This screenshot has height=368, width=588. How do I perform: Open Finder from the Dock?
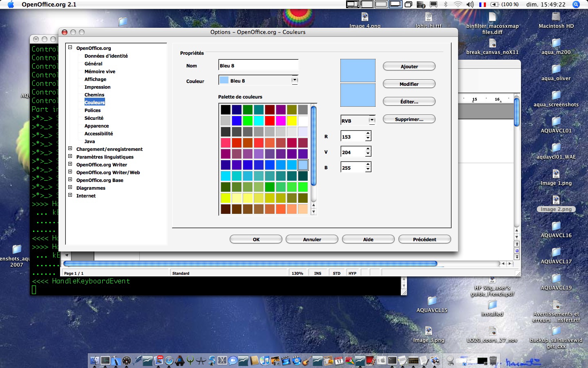[94, 361]
